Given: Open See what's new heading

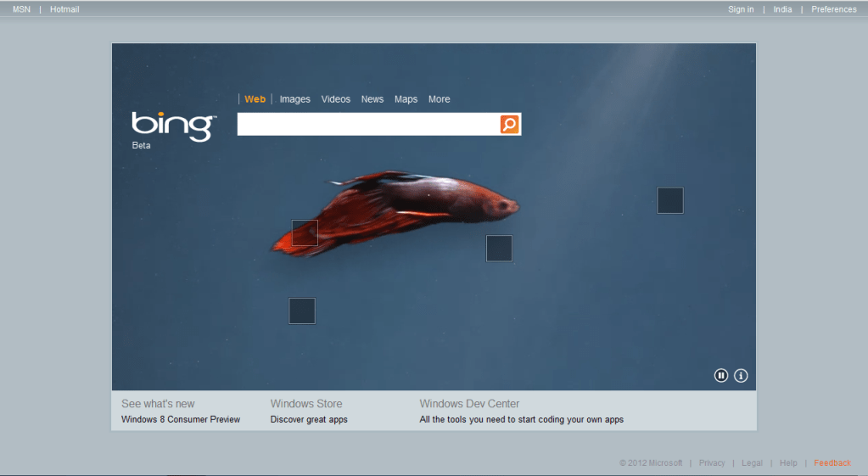Looking at the screenshot, I should tap(159, 404).
